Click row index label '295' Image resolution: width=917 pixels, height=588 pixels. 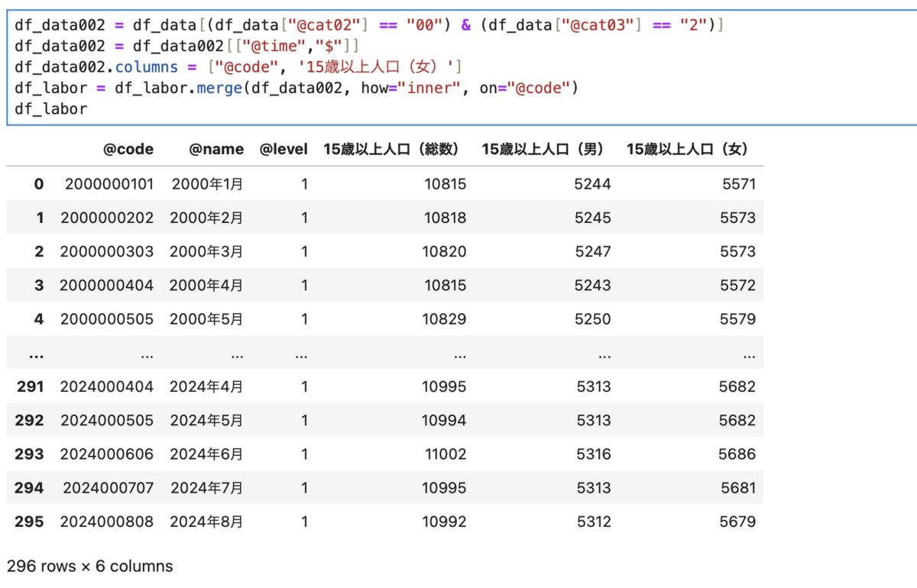(x=29, y=522)
